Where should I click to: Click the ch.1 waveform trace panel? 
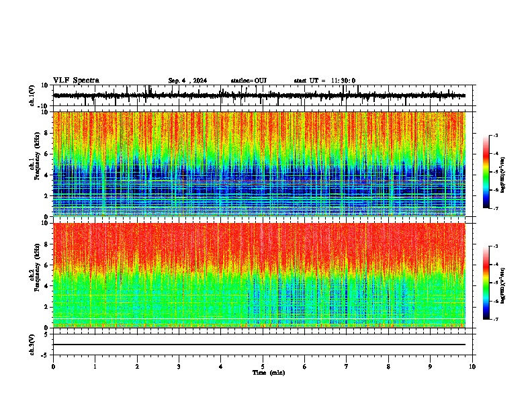click(263, 95)
